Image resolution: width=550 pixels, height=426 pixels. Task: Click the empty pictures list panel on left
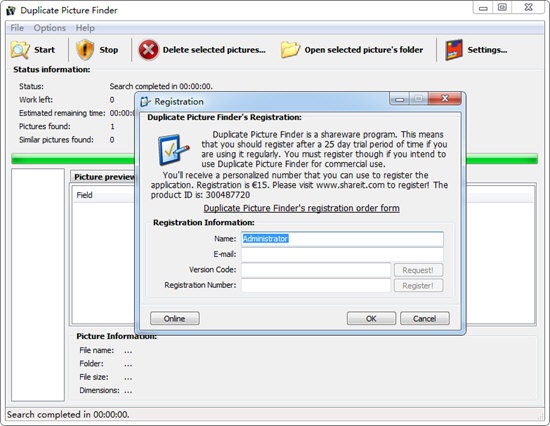[x=38, y=285]
